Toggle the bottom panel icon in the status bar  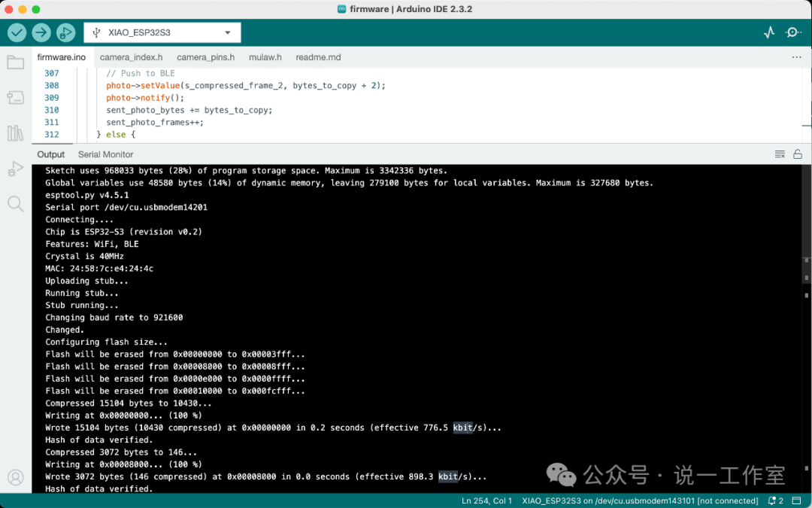tap(796, 500)
